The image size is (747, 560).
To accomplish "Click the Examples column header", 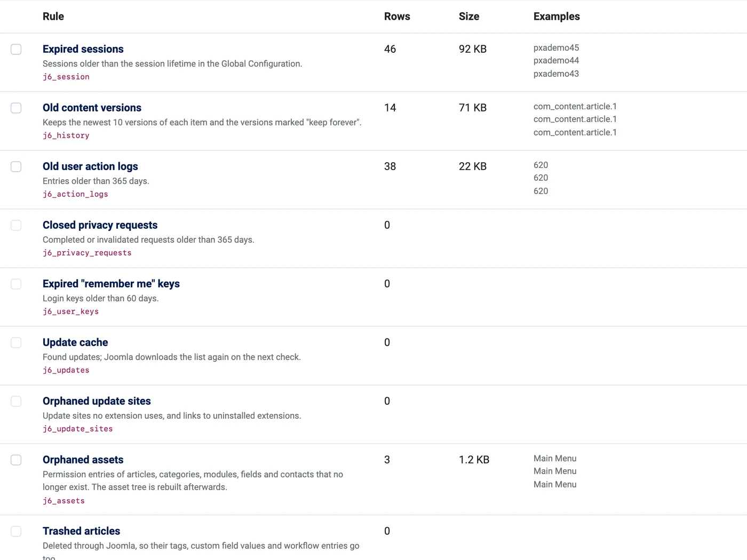I will tap(557, 17).
